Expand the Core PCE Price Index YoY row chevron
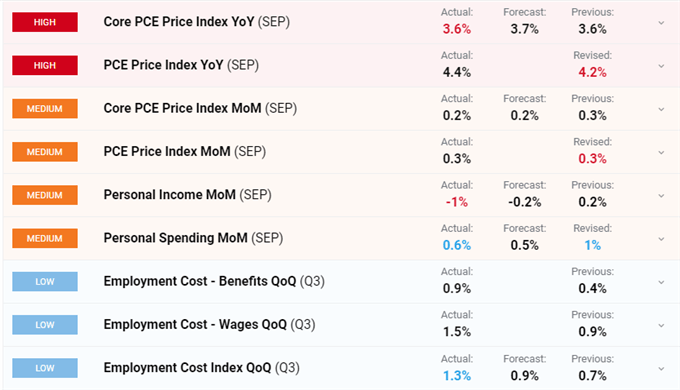This screenshot has width=680, height=390. (x=661, y=23)
